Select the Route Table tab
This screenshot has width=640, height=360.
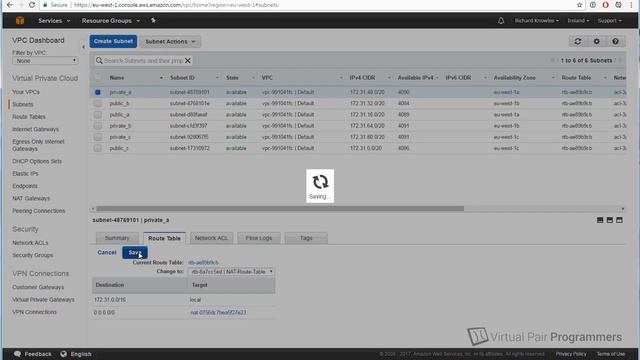164,238
